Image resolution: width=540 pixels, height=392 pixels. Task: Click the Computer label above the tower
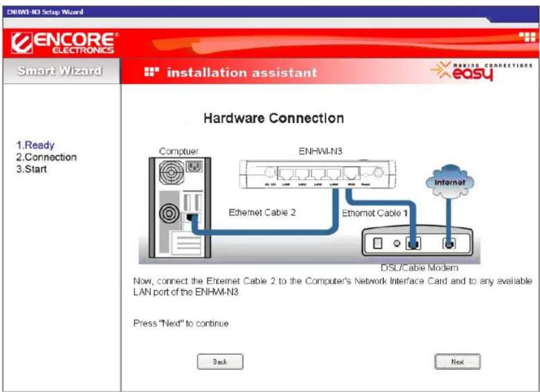[x=179, y=151]
